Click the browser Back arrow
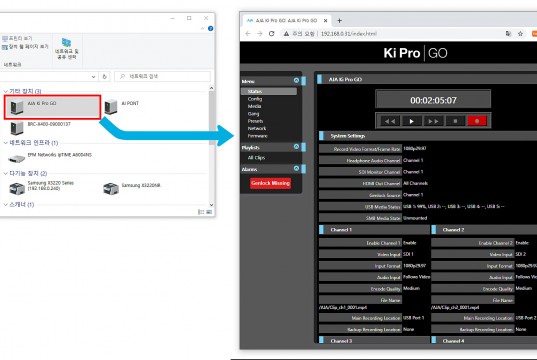 point(248,34)
